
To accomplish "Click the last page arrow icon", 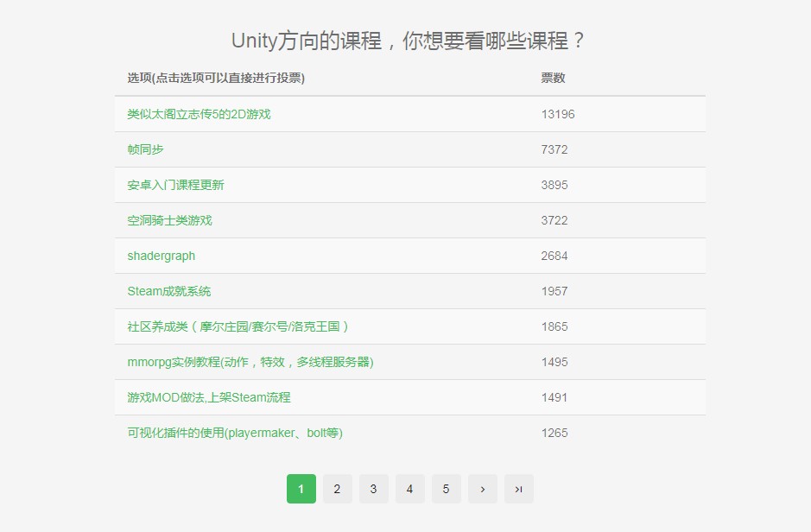I will coord(518,488).
